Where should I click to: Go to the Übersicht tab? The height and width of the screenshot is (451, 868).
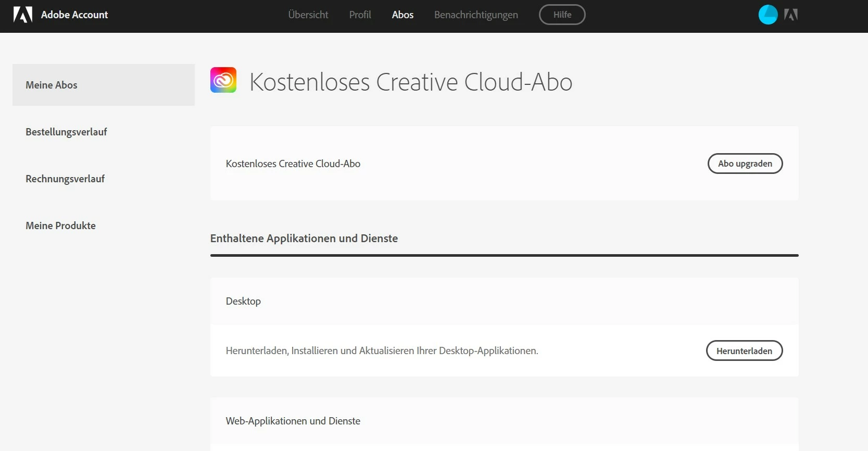(x=308, y=15)
